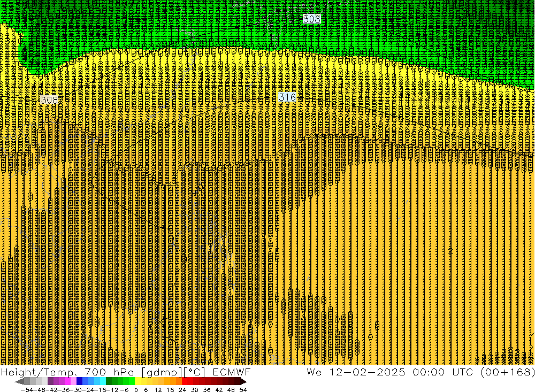Click the dark blue legend swatch

click(x=79, y=381)
